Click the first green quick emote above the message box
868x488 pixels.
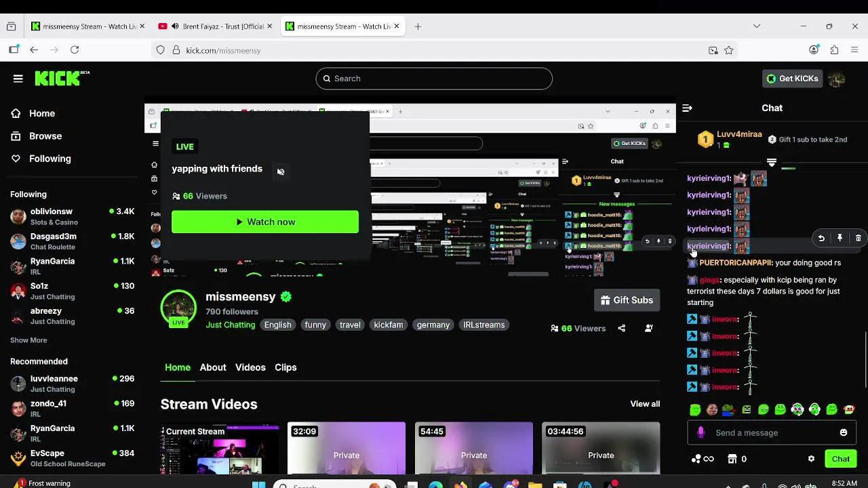[x=695, y=409]
